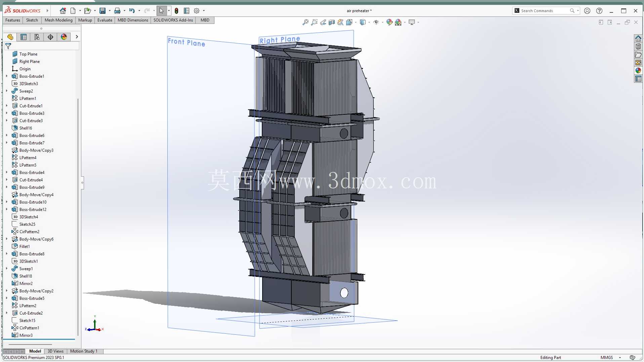Open the DimXpertManager crosshair tab icon
This screenshot has height=362, width=644.
[x=50, y=37]
